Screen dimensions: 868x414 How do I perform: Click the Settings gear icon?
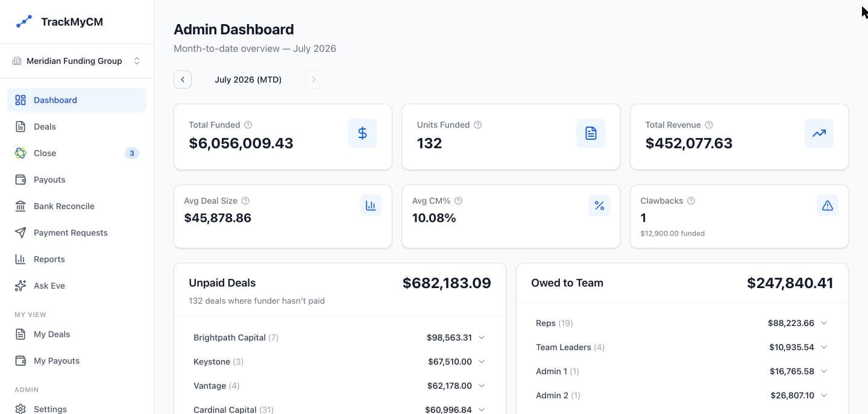(20, 409)
